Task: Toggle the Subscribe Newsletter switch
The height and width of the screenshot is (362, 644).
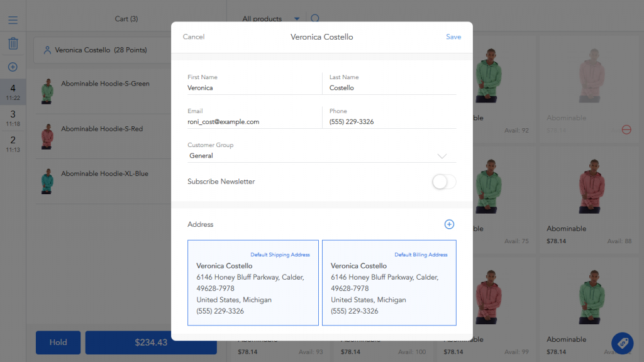Action: [443, 182]
